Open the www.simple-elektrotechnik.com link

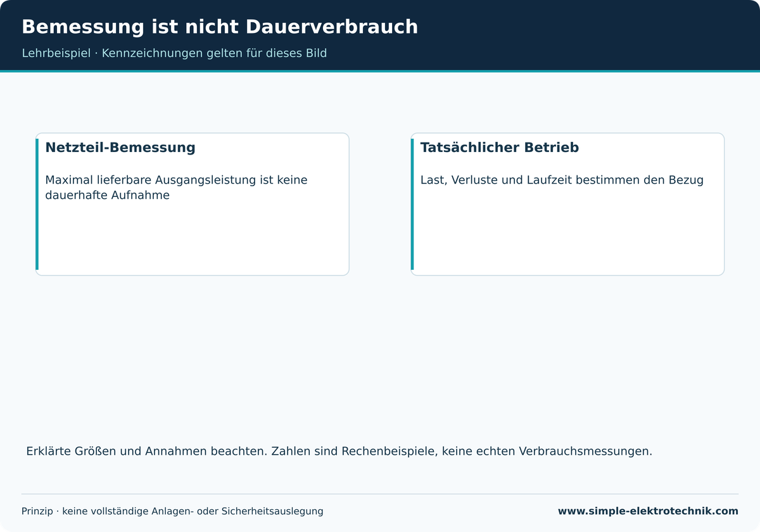point(648,511)
